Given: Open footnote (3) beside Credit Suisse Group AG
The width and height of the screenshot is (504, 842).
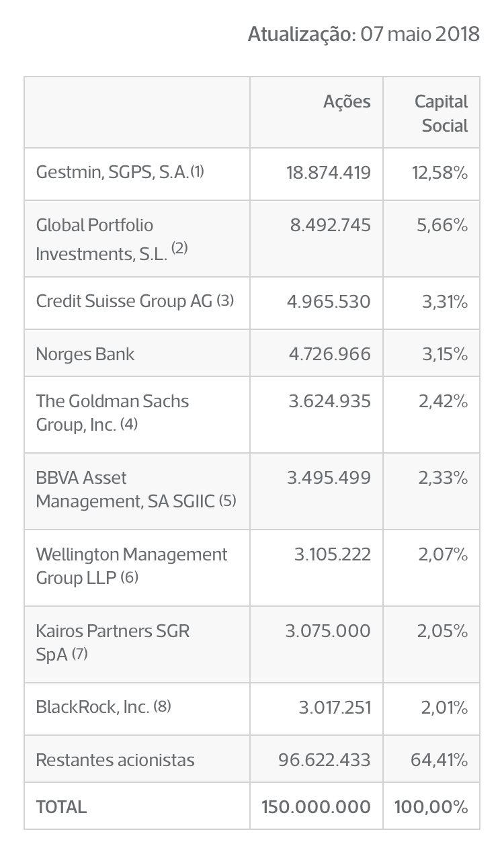Looking at the screenshot, I should [x=225, y=300].
